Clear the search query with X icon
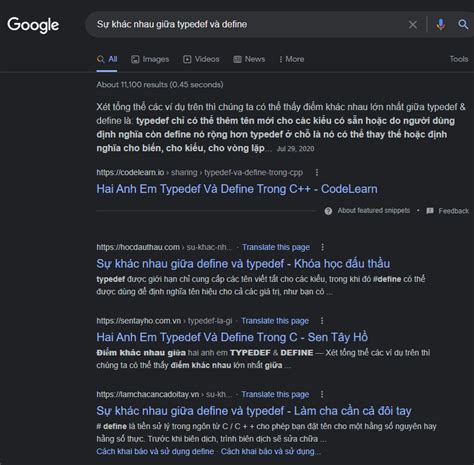Viewport: 474px width, 465px height. point(413,24)
